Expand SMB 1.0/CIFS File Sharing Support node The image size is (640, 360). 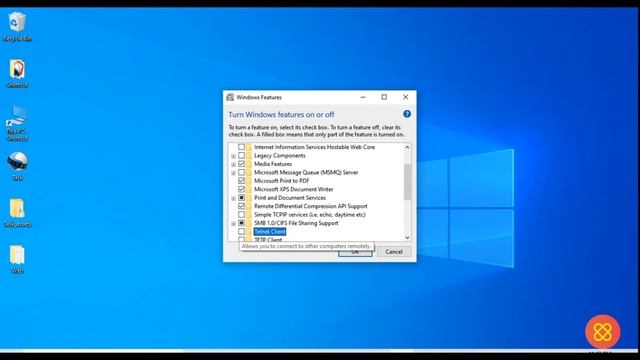click(x=233, y=224)
